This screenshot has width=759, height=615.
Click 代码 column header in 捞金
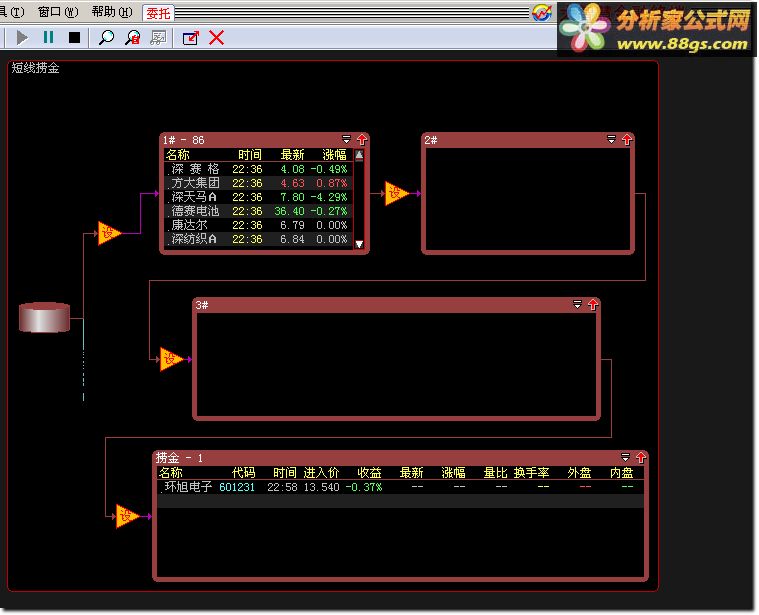click(x=243, y=473)
